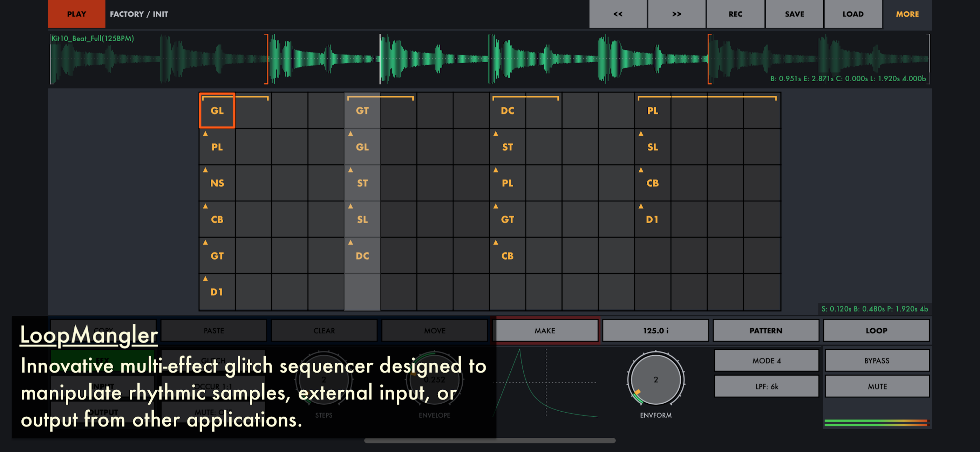Click SAVE to store the preset
The image size is (980, 452).
(x=794, y=14)
